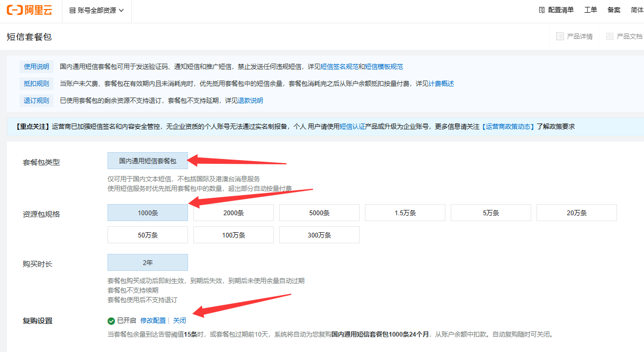
Task: Open the 备案 menu item
Action: click(x=614, y=10)
